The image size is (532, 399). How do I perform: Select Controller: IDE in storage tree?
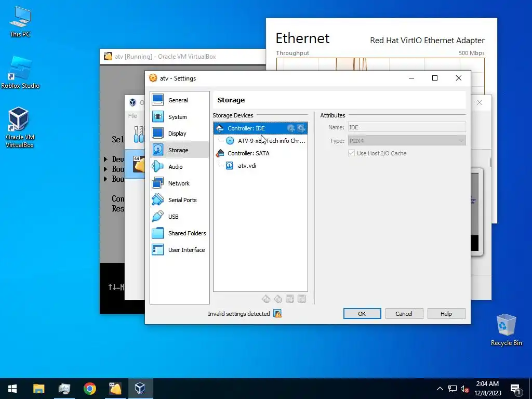coord(260,128)
